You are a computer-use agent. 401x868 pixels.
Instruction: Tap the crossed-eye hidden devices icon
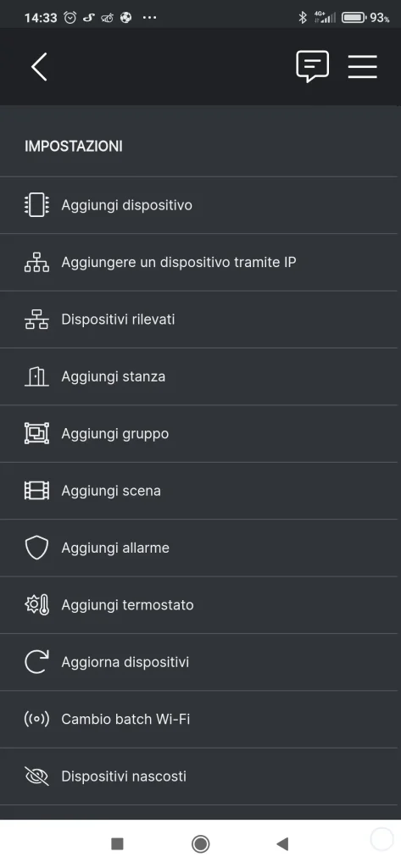tap(36, 776)
